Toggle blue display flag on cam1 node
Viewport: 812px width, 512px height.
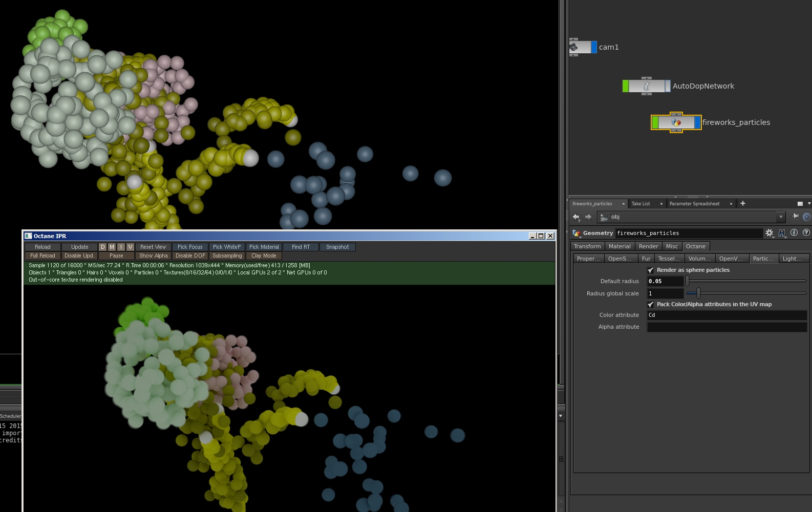point(594,47)
